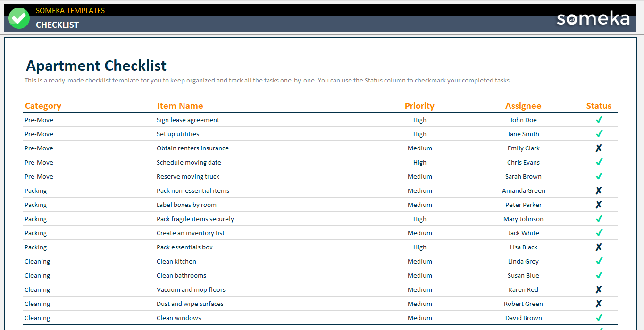
Task: Select assignee Jane Smith
Action: click(x=523, y=134)
